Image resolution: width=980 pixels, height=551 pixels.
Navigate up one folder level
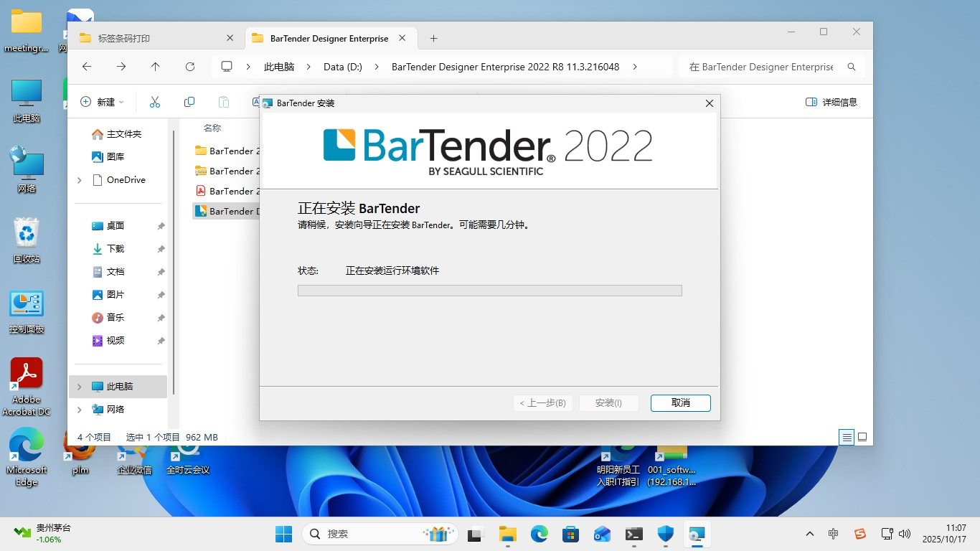click(156, 67)
